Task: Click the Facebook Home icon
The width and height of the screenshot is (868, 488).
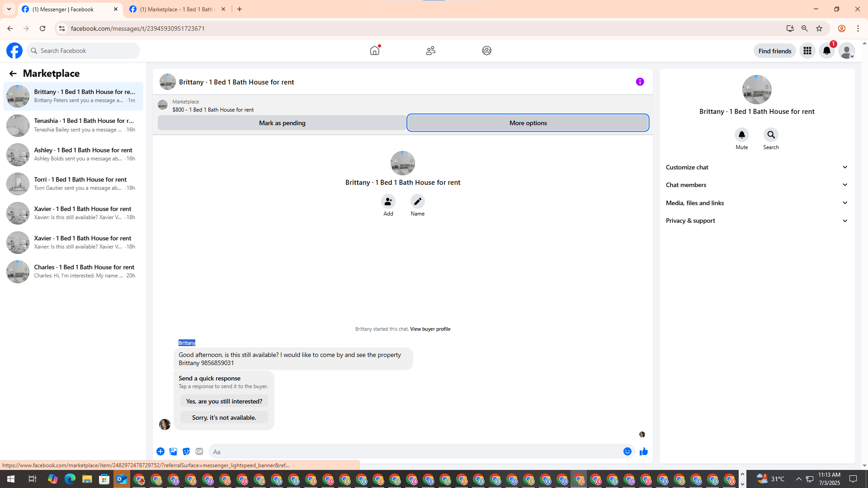Action: 375,51
